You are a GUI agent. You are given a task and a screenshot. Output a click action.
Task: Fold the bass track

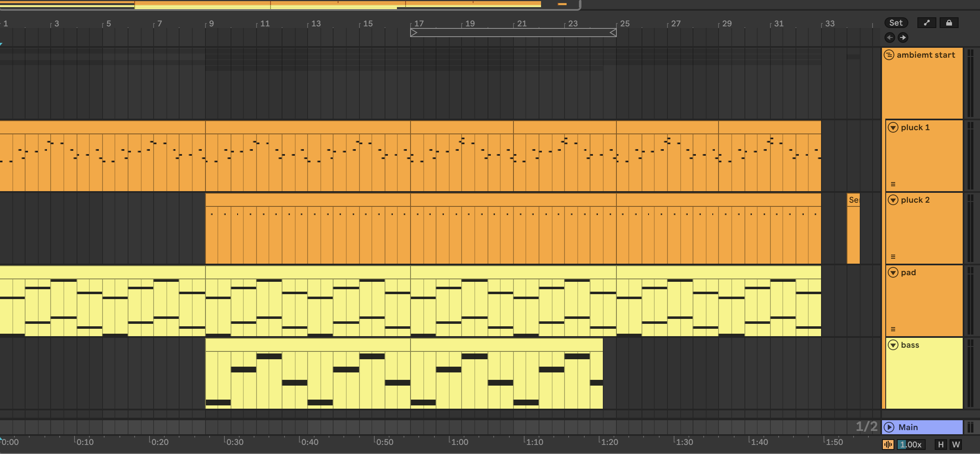893,345
